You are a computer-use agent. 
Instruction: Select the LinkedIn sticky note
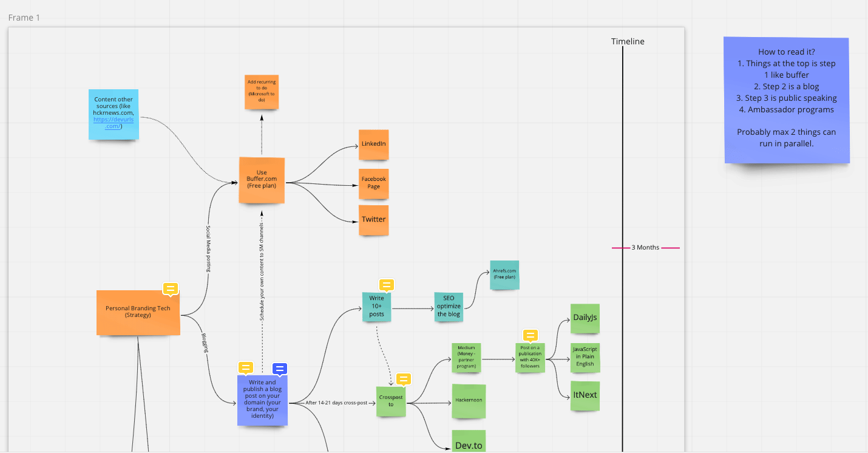[373, 145]
